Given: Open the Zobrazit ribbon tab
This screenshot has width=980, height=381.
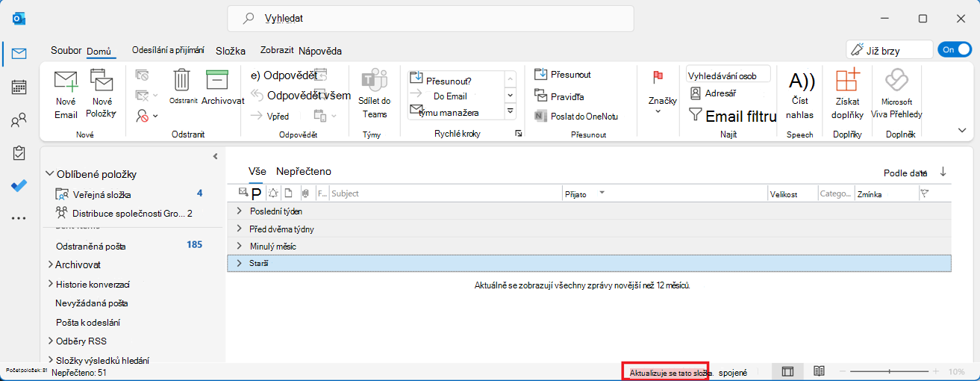Looking at the screenshot, I should coord(277,51).
